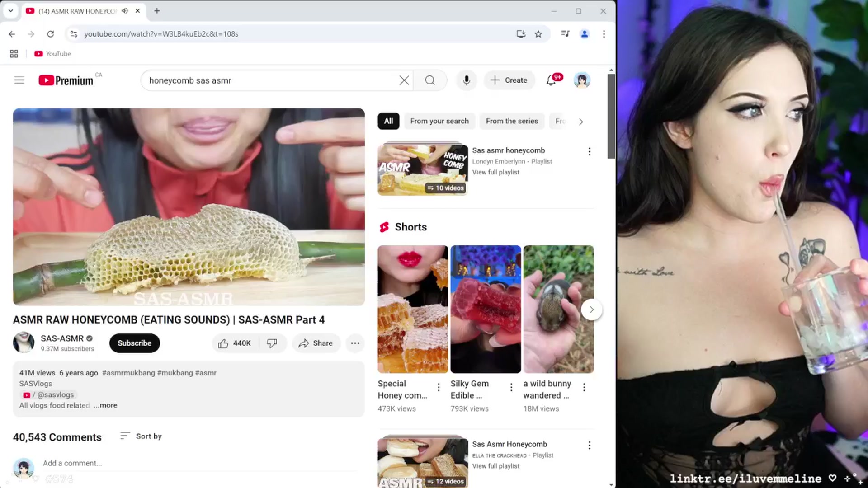Open #asmrmukbang hashtag

(x=128, y=373)
